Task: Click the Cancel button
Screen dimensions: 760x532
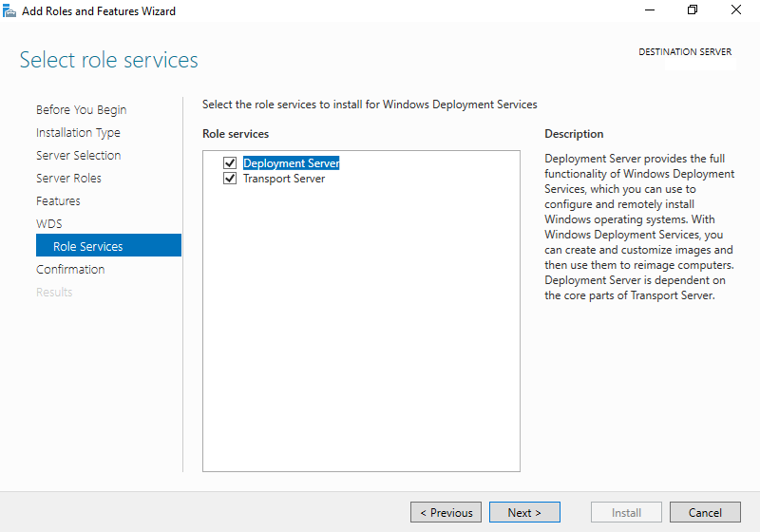Action: click(705, 512)
